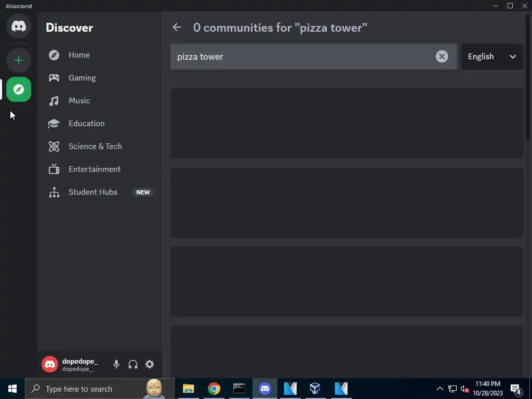Viewport: 532px width, 399px height.
Task: Open the Explore Discoverable Servers compass icon
Action: (x=19, y=89)
